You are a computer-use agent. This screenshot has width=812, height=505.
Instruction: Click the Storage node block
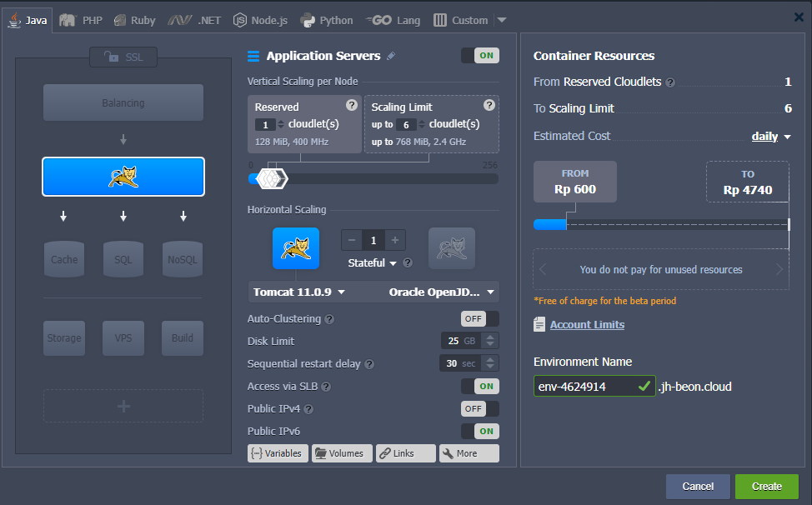[64, 337]
